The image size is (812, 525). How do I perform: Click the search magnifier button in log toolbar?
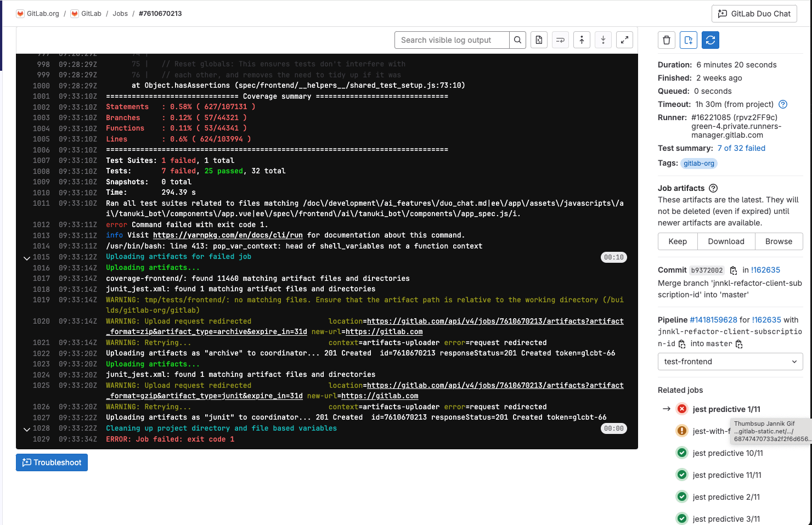tap(517, 40)
